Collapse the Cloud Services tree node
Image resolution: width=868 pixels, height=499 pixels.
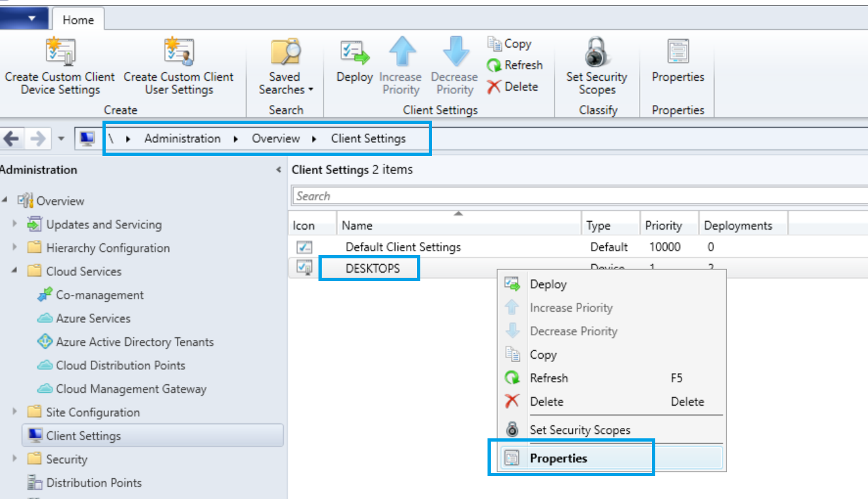click(x=15, y=271)
